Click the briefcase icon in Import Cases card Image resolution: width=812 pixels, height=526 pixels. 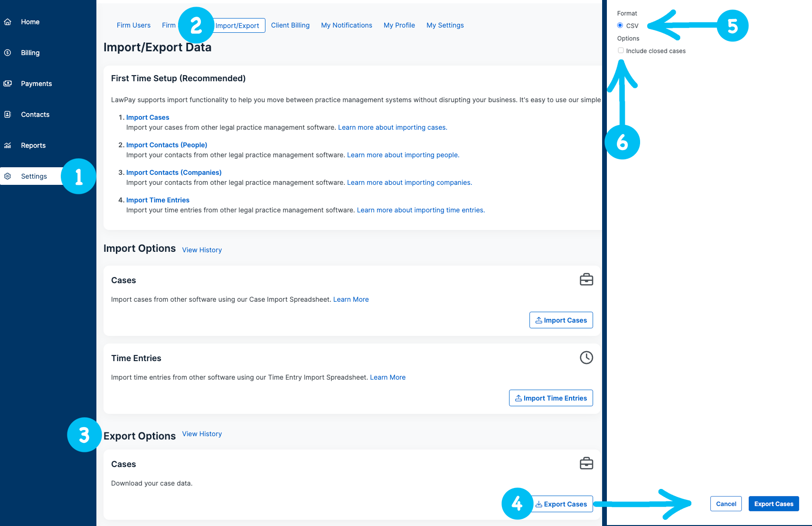click(586, 279)
